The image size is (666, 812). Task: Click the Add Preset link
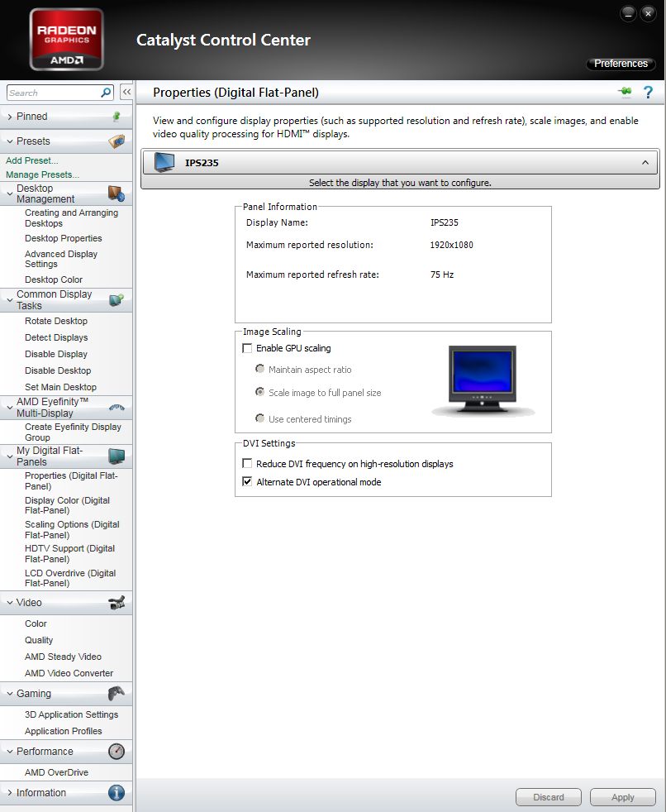[32, 160]
